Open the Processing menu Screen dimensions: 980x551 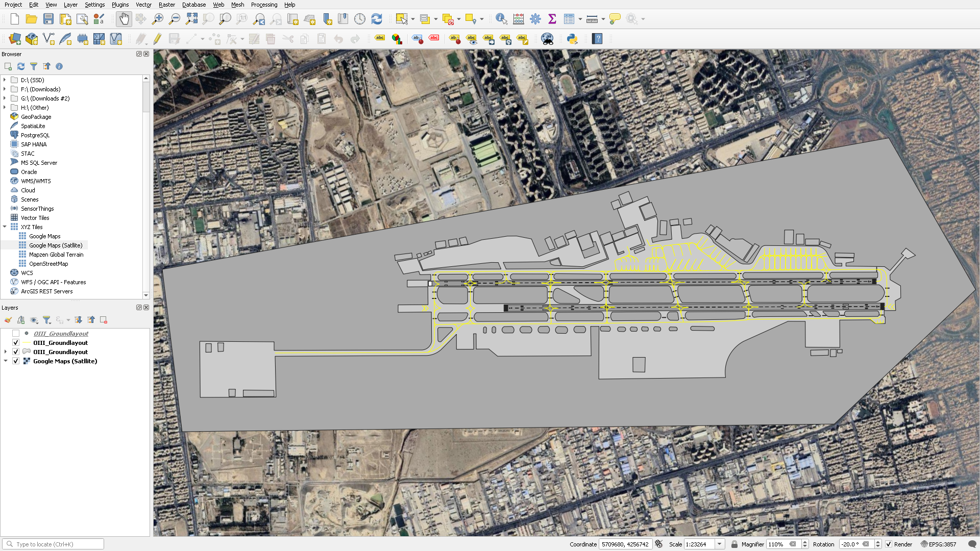(264, 5)
